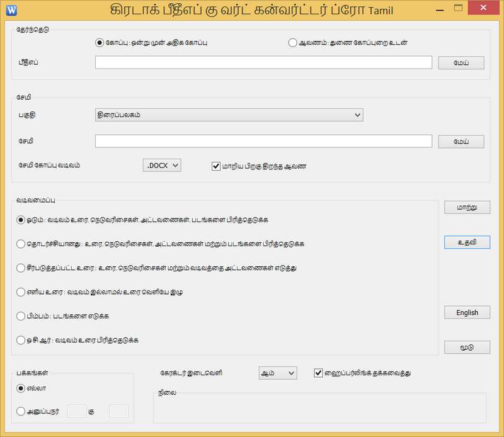The width and height of the screenshot is (504, 437).
Task: Select the ஓடும் flowing layout radio button
Action: pyautogui.click(x=21, y=220)
